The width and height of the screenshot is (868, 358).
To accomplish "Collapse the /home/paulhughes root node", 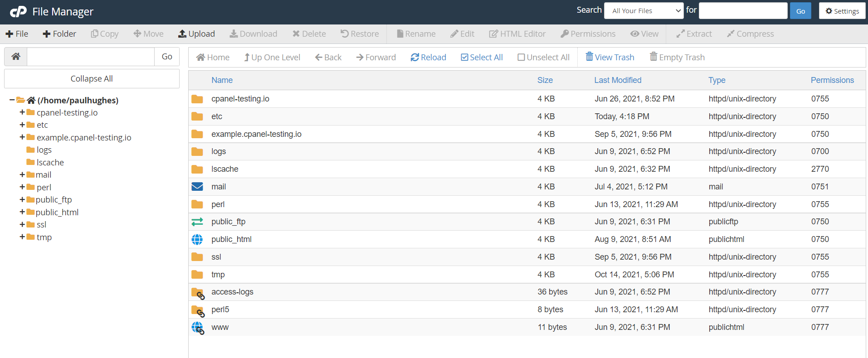I will (12, 100).
